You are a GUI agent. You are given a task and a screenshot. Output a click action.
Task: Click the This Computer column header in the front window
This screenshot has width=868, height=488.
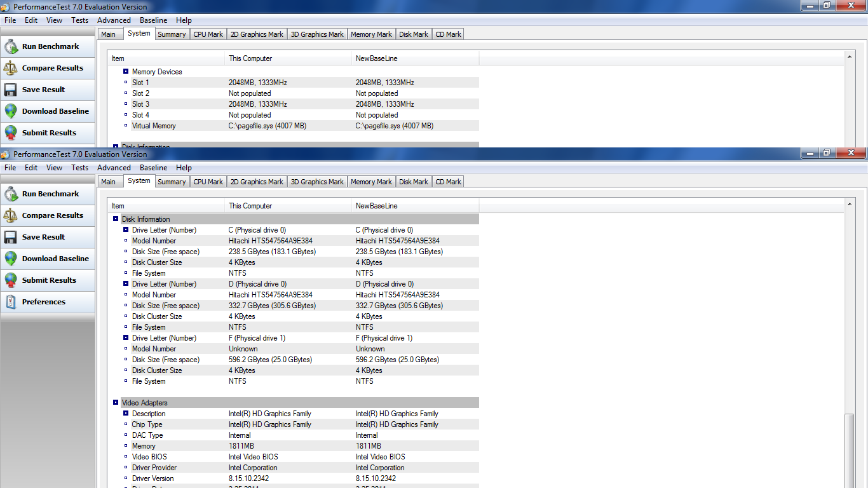pos(288,206)
